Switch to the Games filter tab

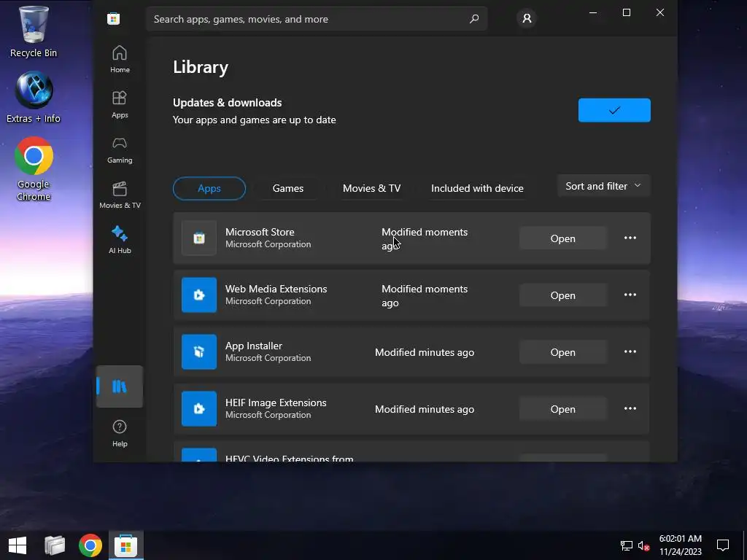click(x=287, y=189)
